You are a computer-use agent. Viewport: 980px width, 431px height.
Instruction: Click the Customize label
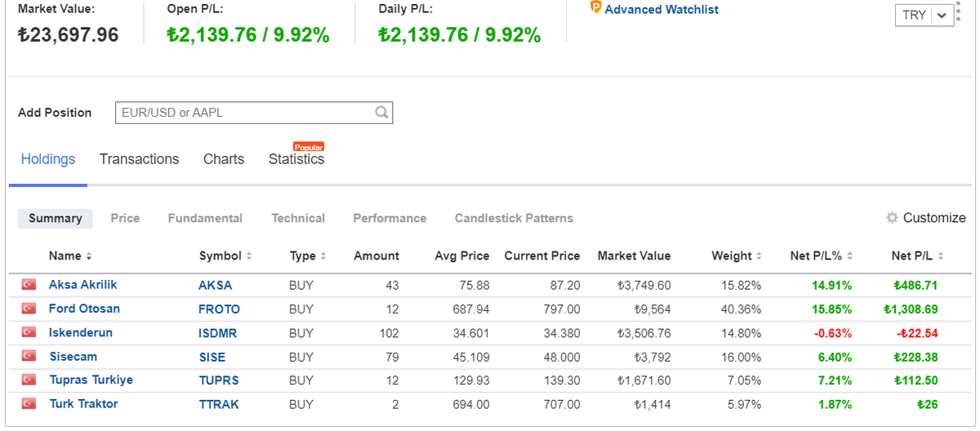[x=934, y=218]
